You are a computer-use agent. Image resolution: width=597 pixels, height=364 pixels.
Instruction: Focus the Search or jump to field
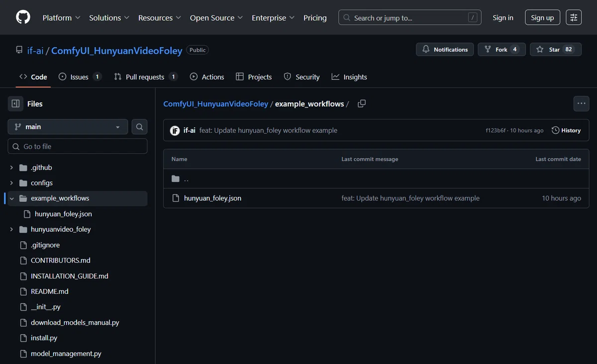tap(410, 17)
